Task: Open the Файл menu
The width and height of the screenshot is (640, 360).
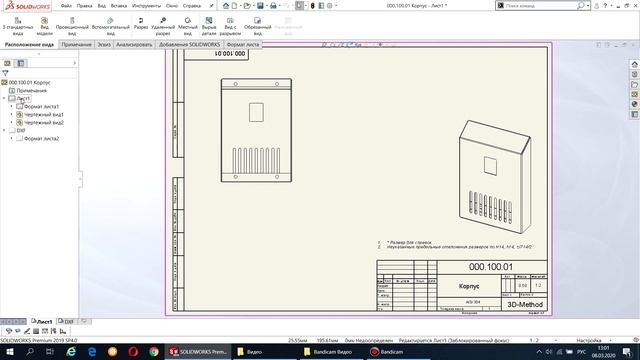Action: coord(66,6)
